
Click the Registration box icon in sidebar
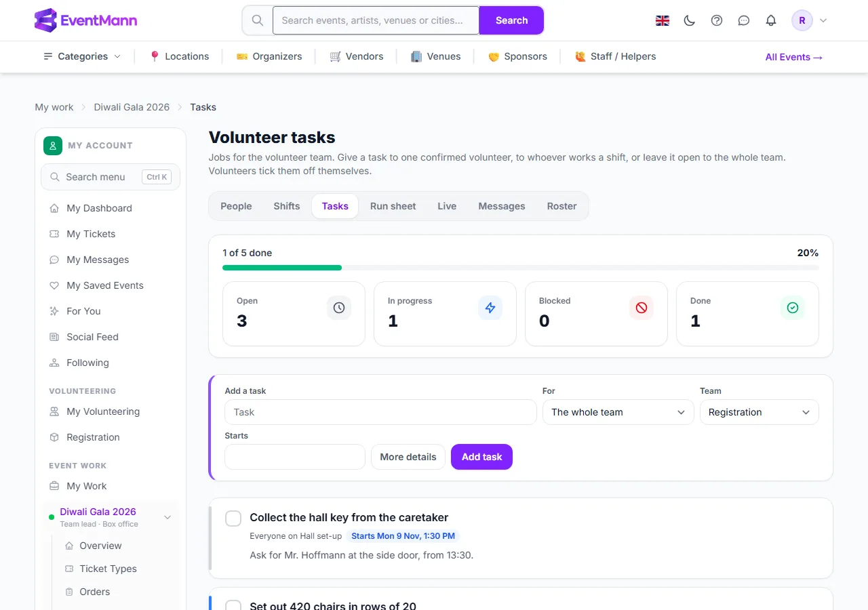tap(54, 437)
